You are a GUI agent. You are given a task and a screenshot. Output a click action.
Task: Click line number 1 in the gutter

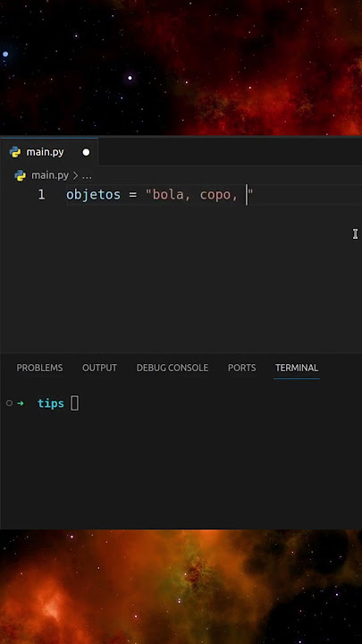(41, 195)
